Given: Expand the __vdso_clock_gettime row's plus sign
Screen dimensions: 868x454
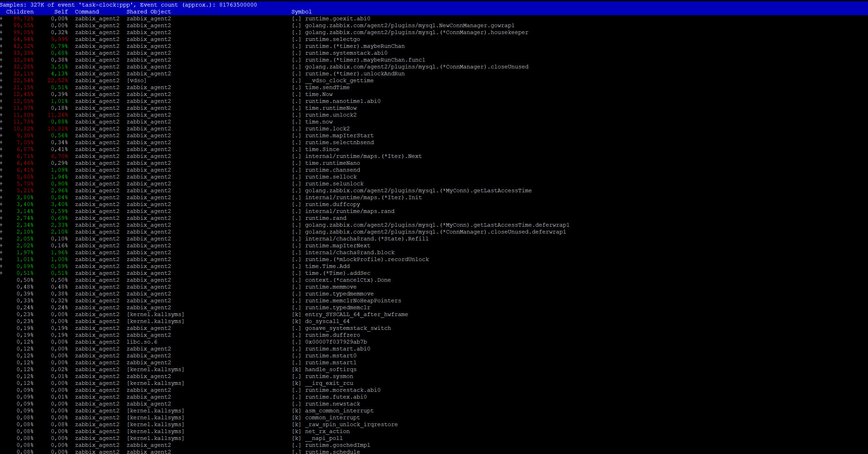Looking at the screenshot, I should coord(1,80).
